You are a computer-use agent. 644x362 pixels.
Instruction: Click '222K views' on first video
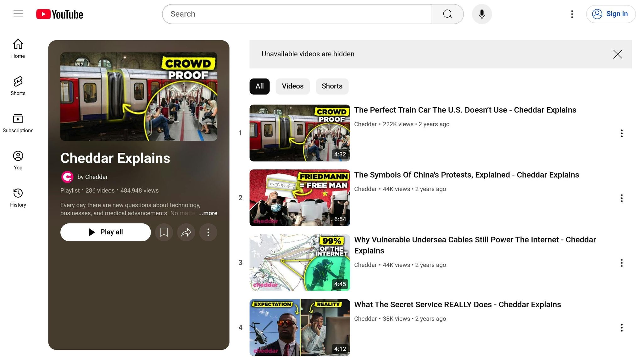(398, 124)
